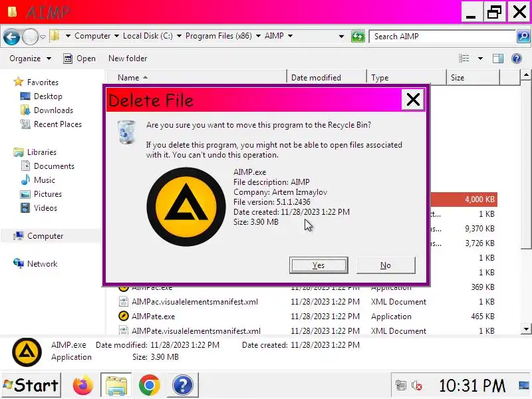Create a New folder

[128, 59]
